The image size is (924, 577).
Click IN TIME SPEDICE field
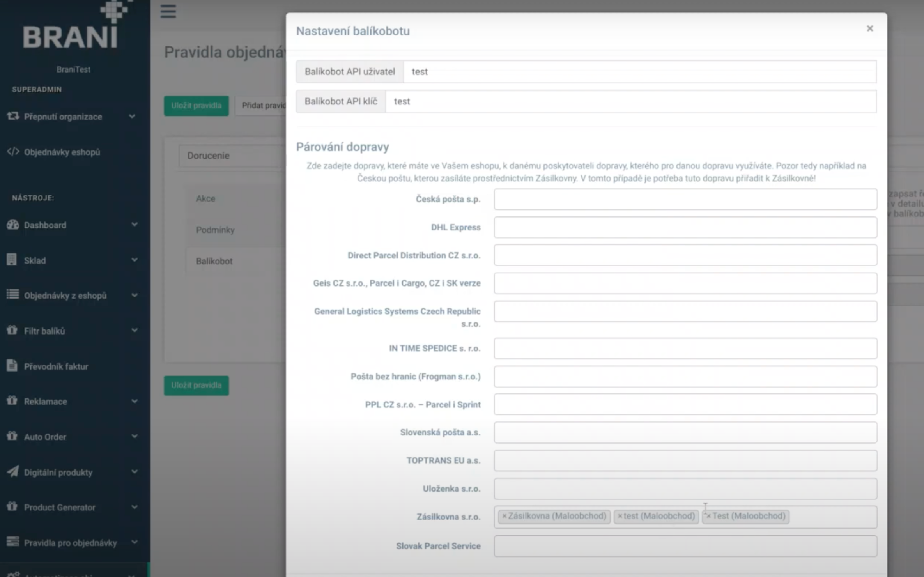(x=685, y=348)
